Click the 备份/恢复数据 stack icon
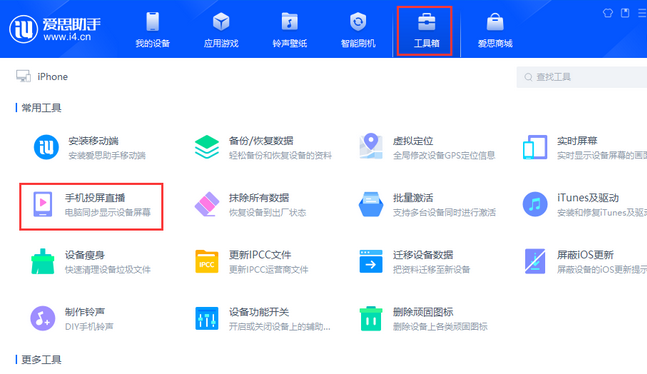 [207, 147]
